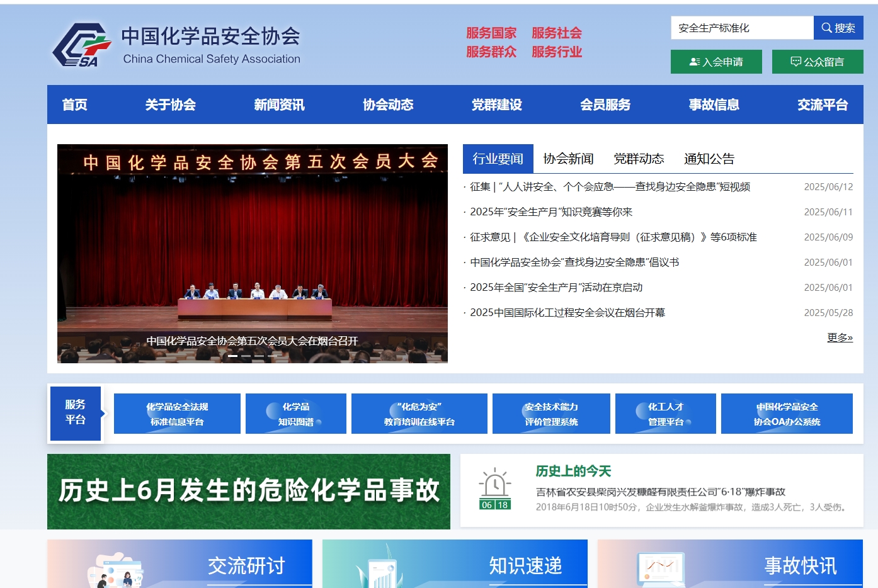
Task: Open “化危为安”教育培训在线平台 service tile
Action: [x=419, y=414]
